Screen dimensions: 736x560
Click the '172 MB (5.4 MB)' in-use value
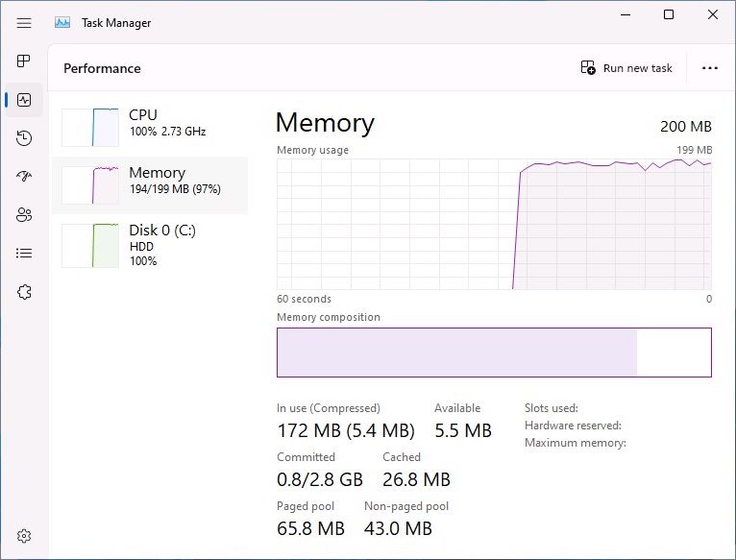(346, 430)
